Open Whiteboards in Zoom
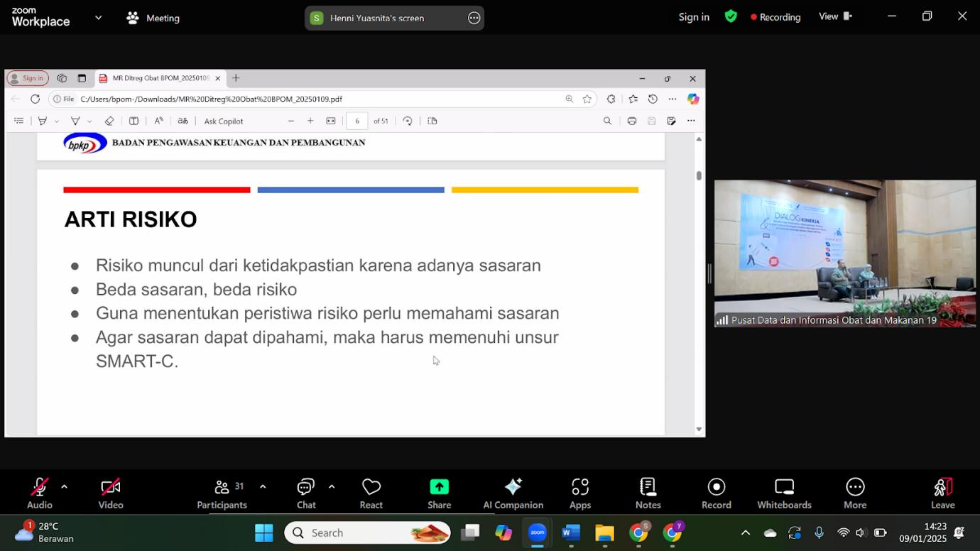Image resolution: width=980 pixels, height=551 pixels. pos(784,493)
